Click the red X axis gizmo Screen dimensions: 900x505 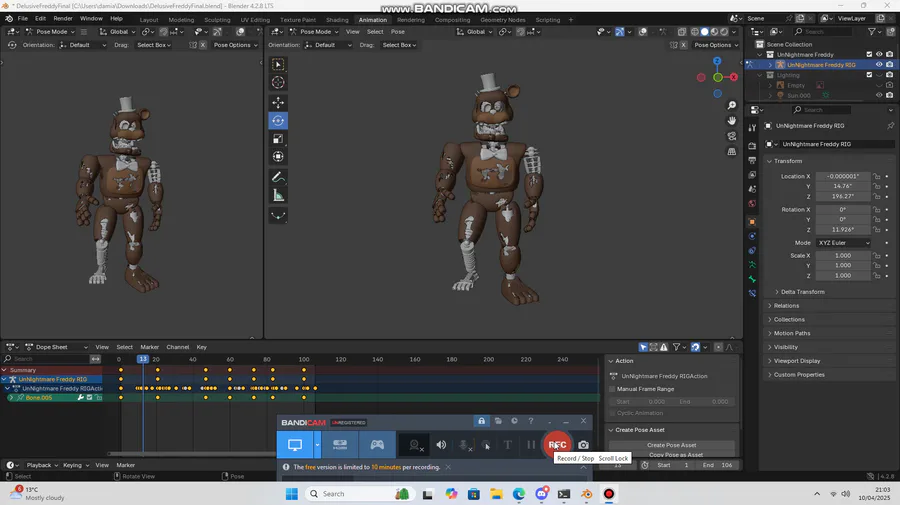pos(734,77)
